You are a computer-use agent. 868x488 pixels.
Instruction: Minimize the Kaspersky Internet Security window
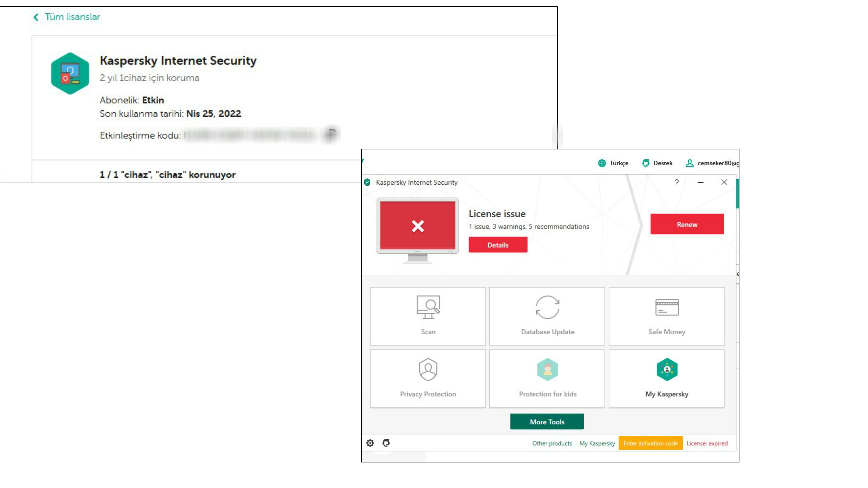point(701,182)
